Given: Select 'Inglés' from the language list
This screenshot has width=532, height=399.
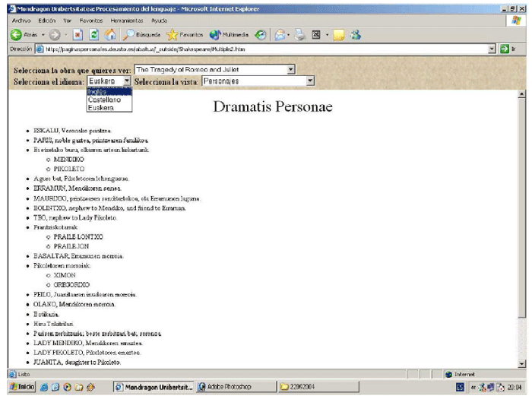Looking at the screenshot, I should pyautogui.click(x=97, y=91).
